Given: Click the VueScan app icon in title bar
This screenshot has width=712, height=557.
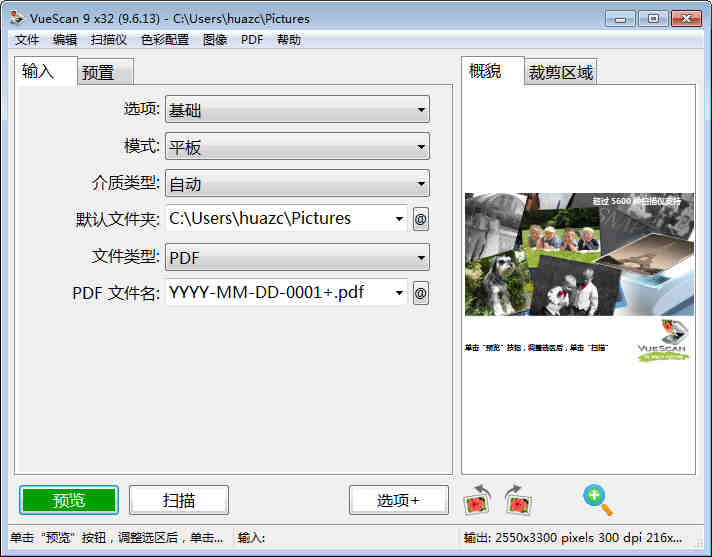Looking at the screenshot, I should [x=17, y=18].
